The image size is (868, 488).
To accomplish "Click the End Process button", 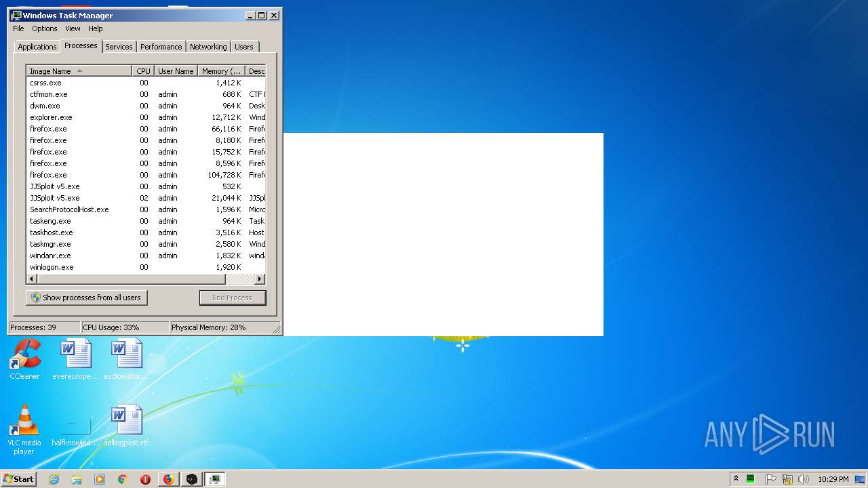I will pos(233,298).
